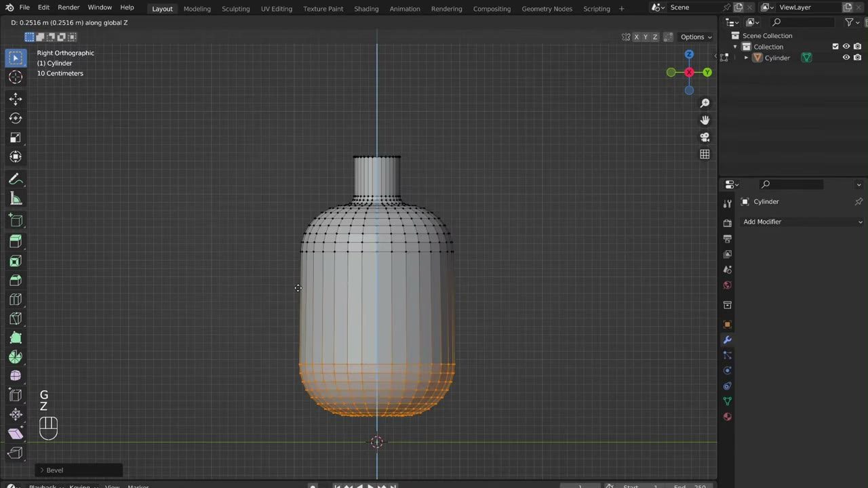Screen dimensions: 868x488
Task: Switch perspective/orthographic with the grid icon
Action: click(x=705, y=154)
